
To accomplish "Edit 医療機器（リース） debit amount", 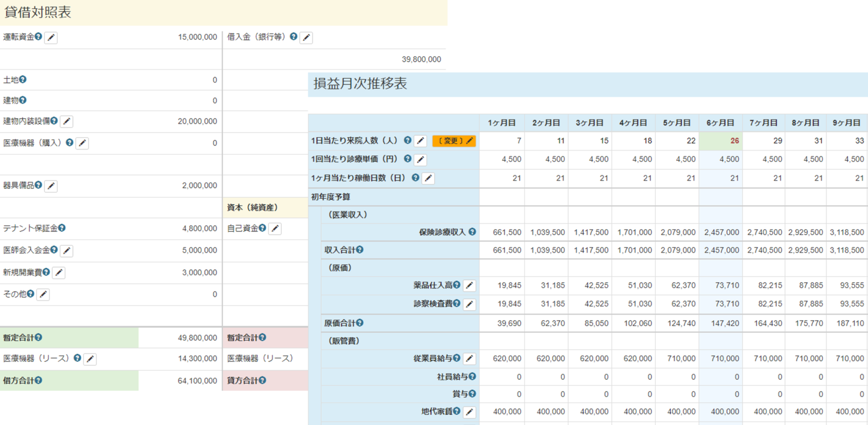I will coord(90,359).
